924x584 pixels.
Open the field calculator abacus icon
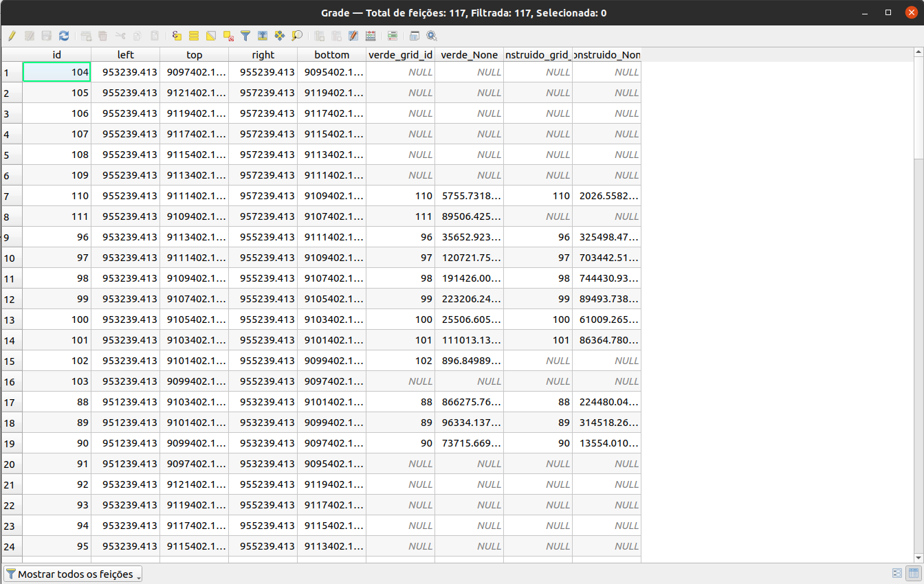tap(371, 36)
